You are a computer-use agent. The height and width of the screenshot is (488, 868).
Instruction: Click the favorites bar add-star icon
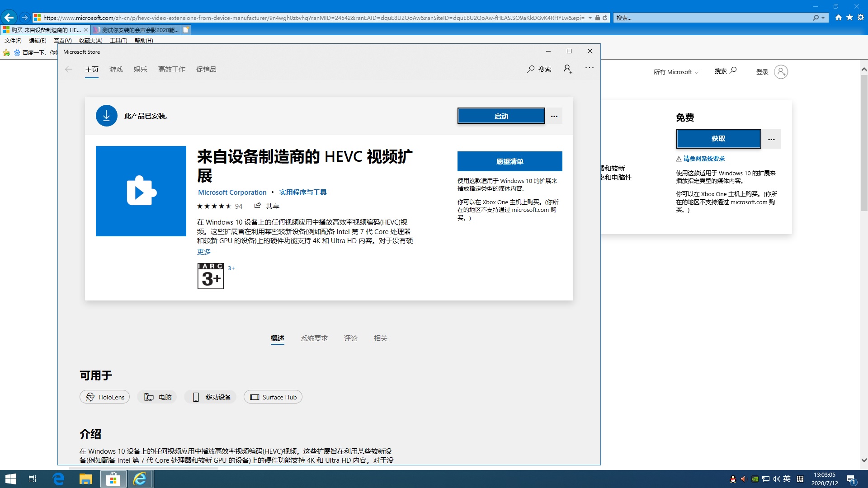[x=6, y=52]
